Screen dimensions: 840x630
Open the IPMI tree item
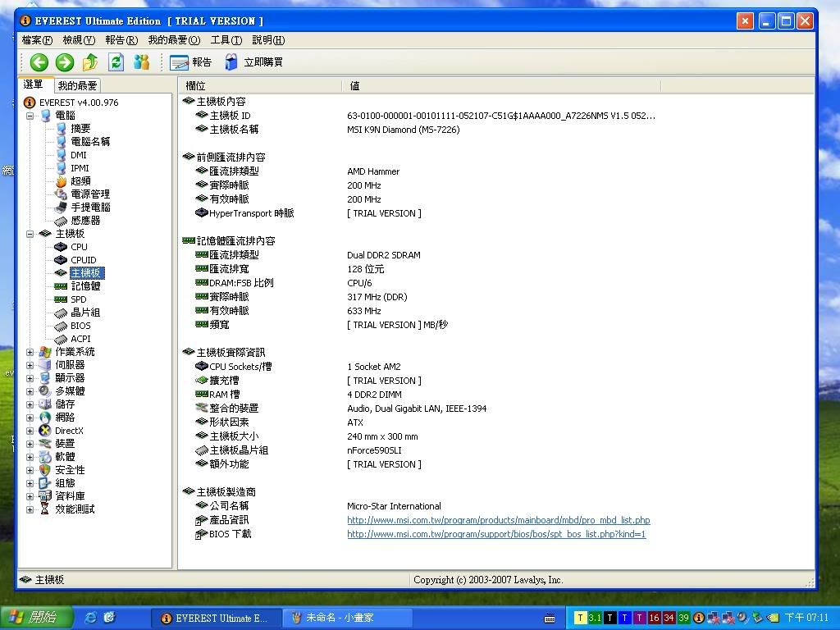point(80,167)
